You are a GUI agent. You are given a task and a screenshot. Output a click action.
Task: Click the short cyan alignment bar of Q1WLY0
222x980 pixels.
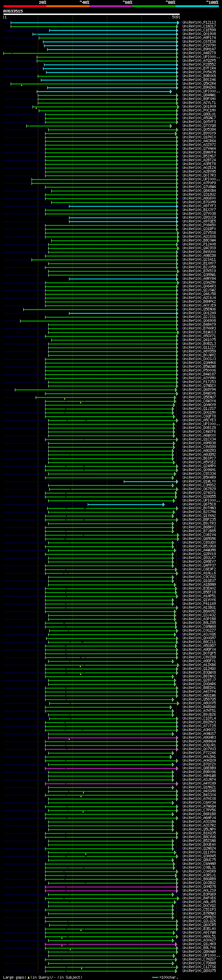click(x=151, y=481)
